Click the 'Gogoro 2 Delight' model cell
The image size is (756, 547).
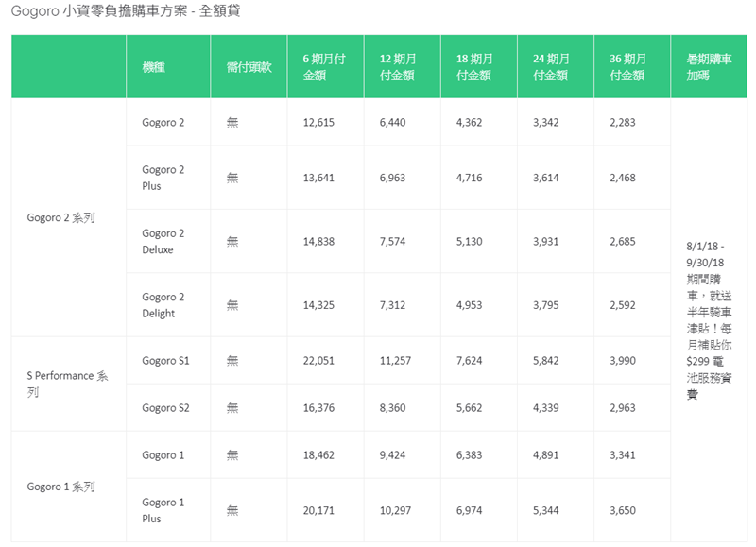tap(163, 305)
